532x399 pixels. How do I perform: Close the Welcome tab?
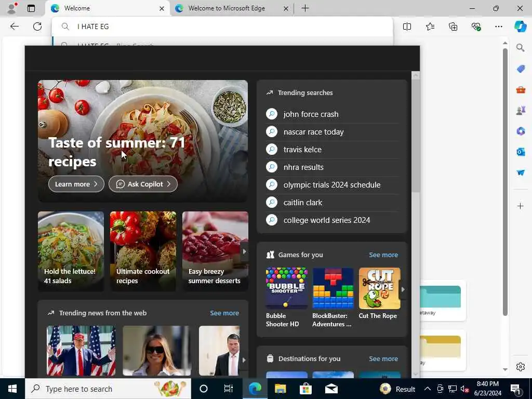[x=162, y=8]
